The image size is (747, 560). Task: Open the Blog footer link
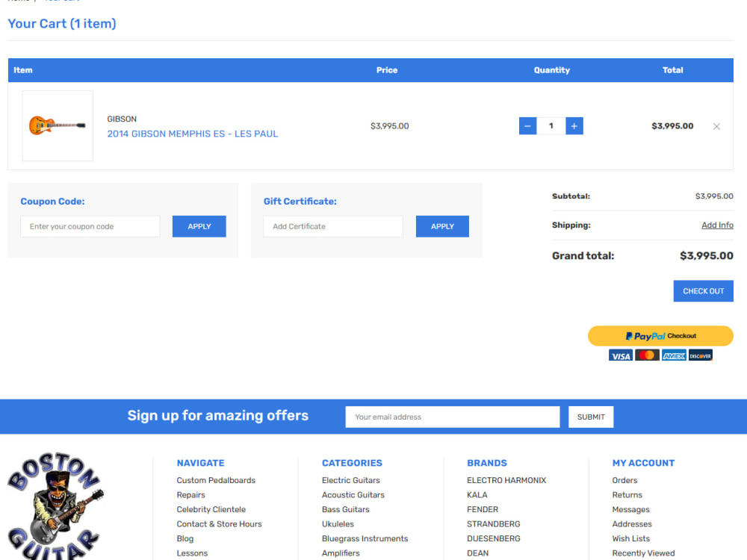tap(185, 538)
